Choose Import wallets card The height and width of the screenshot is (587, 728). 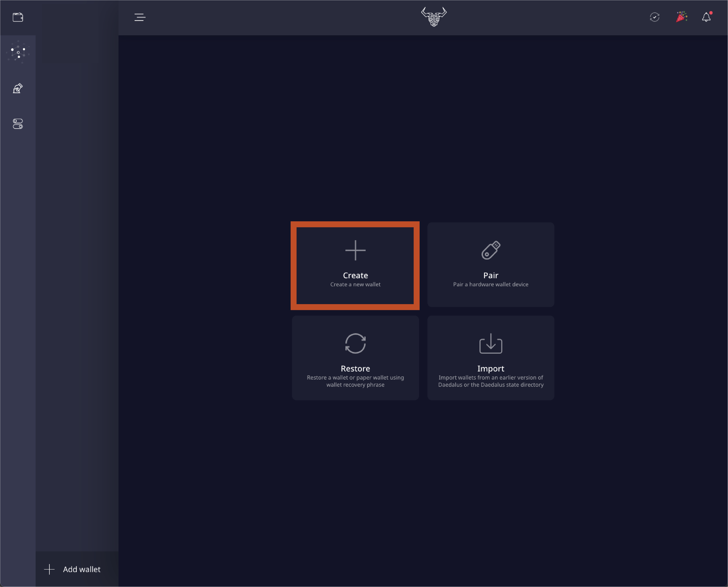pyautogui.click(x=491, y=358)
